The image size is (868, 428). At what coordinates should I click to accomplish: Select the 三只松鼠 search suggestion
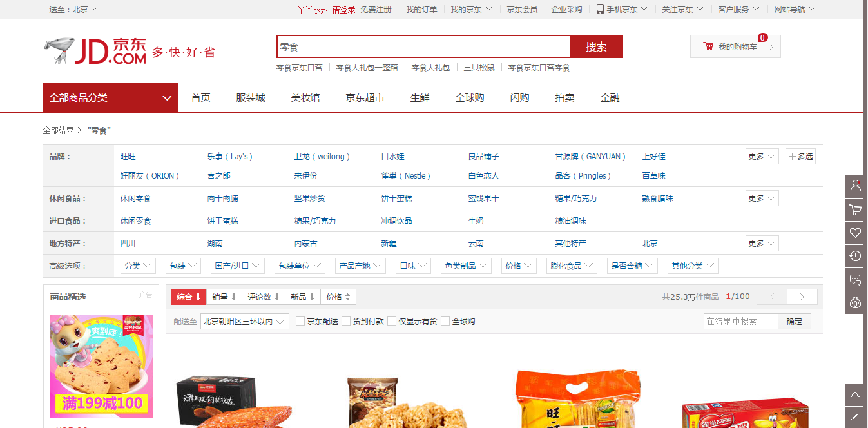click(x=479, y=68)
